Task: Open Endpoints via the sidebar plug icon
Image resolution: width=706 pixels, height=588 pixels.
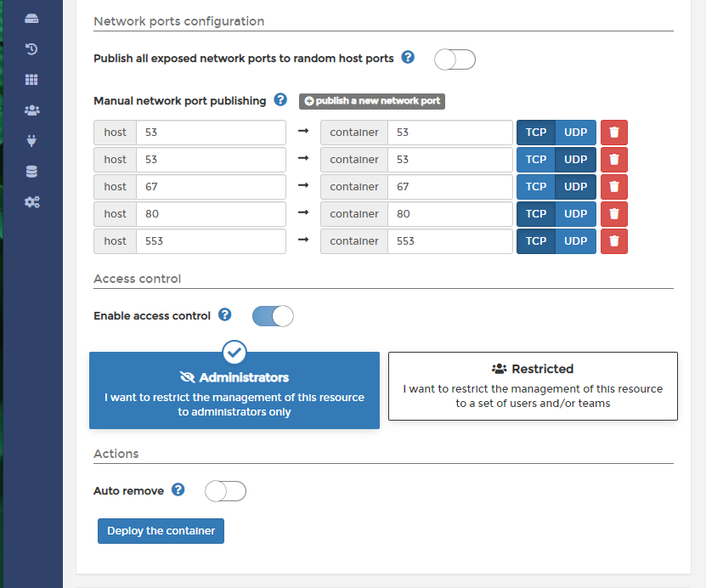Action: coord(31,141)
